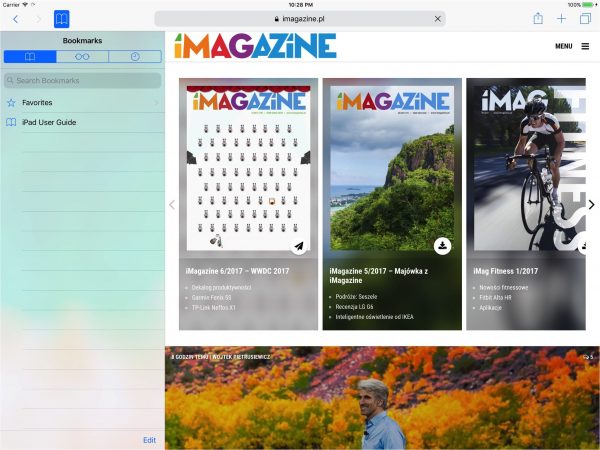Image resolution: width=600 pixels, height=450 pixels.
Task: Click 'Nowości fitnessowe' list entry
Action: [504, 287]
